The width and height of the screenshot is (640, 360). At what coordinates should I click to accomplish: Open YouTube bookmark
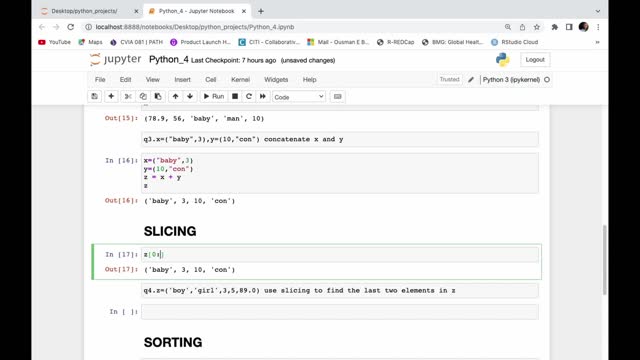coord(54,42)
